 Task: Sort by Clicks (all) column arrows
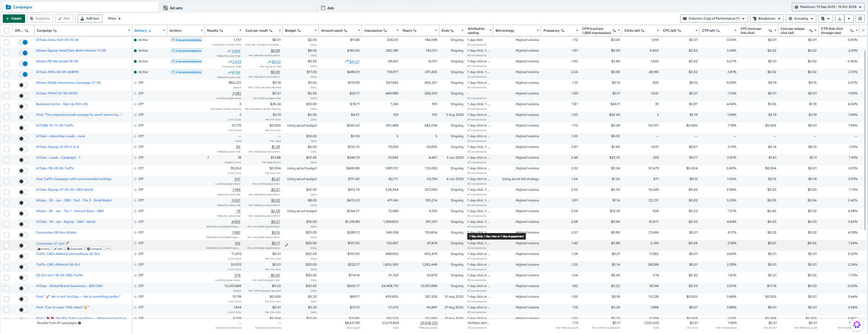[643, 31]
